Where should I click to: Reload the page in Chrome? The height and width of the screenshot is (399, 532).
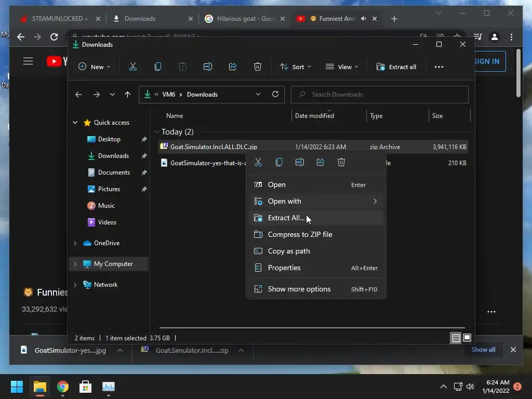[54, 37]
